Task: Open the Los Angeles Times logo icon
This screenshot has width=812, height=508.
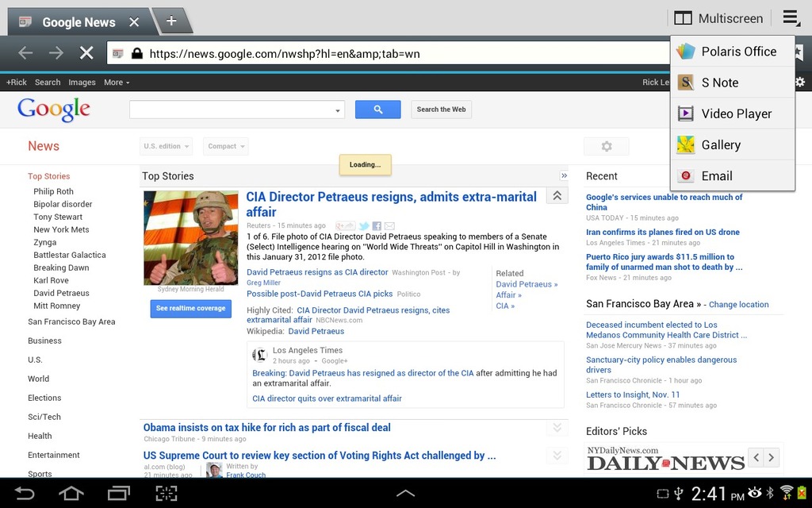Action: tap(259, 355)
